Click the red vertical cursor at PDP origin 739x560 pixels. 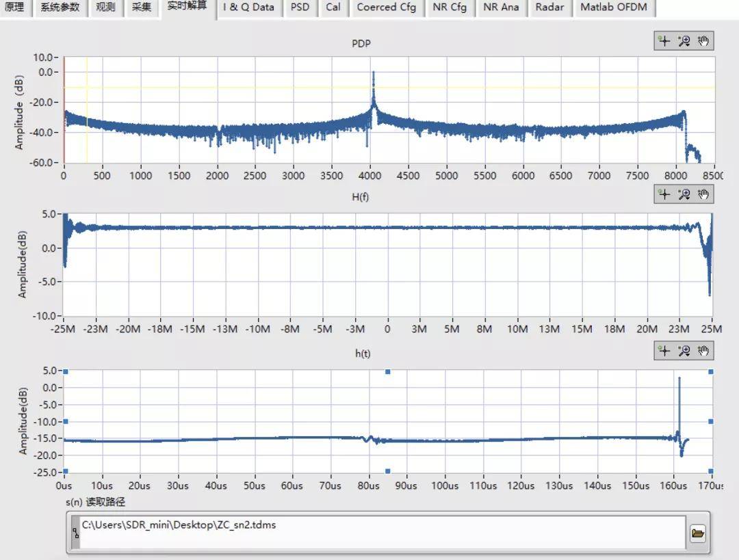pyautogui.click(x=64, y=110)
